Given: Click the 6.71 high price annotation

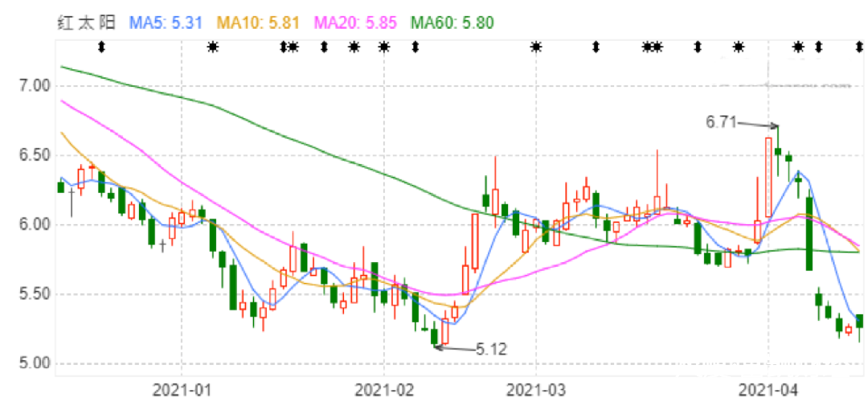Looking at the screenshot, I should coord(721,122).
